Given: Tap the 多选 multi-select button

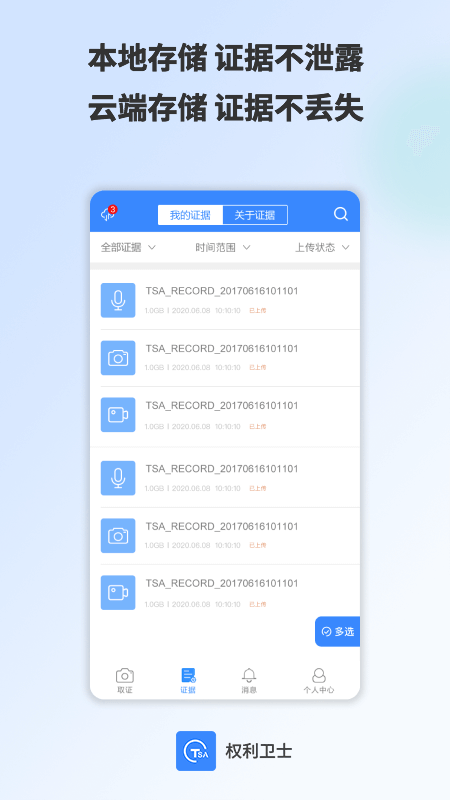Looking at the screenshot, I should 337,632.
